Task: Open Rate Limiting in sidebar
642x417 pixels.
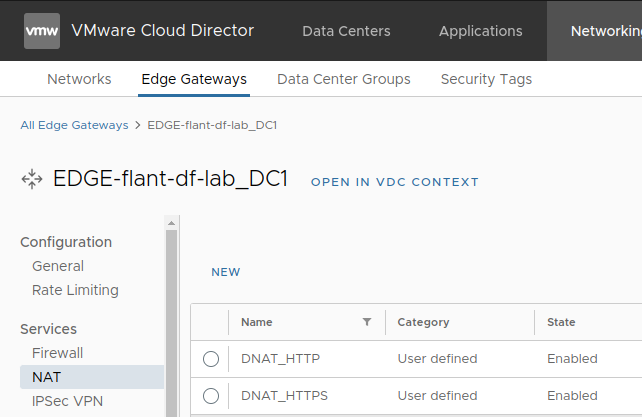Action: point(75,290)
